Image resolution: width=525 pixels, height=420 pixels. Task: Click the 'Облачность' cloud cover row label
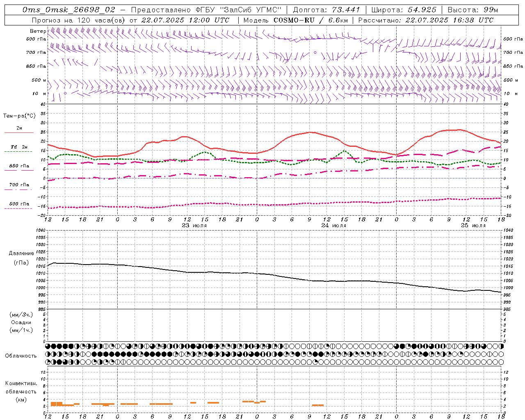[x=21, y=356]
